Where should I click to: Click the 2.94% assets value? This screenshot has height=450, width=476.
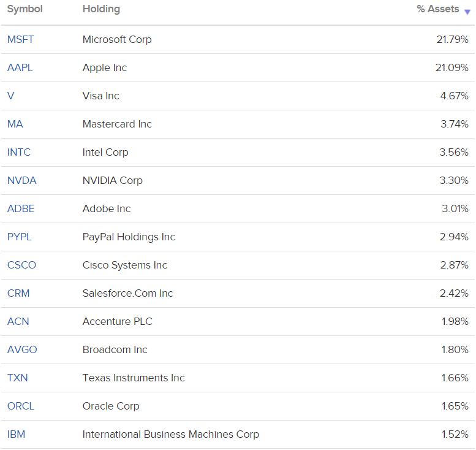[454, 237]
